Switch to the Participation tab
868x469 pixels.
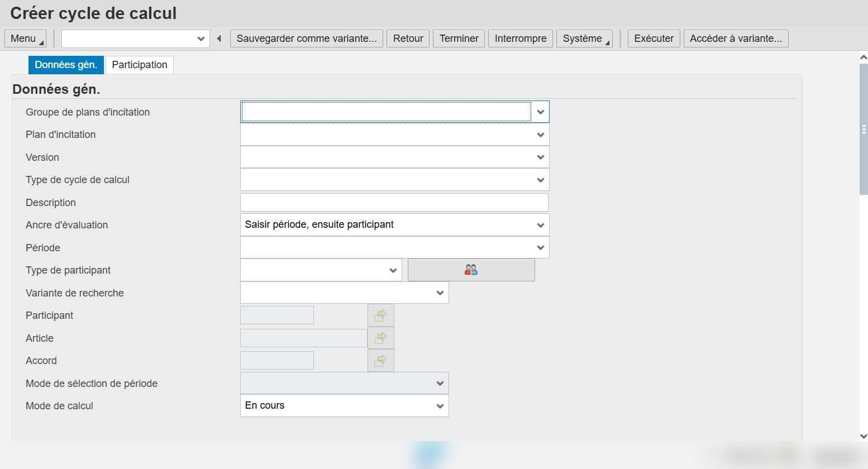point(140,65)
